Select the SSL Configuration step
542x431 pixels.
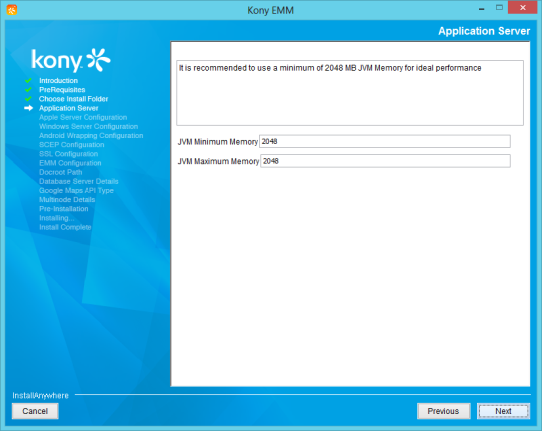point(68,154)
